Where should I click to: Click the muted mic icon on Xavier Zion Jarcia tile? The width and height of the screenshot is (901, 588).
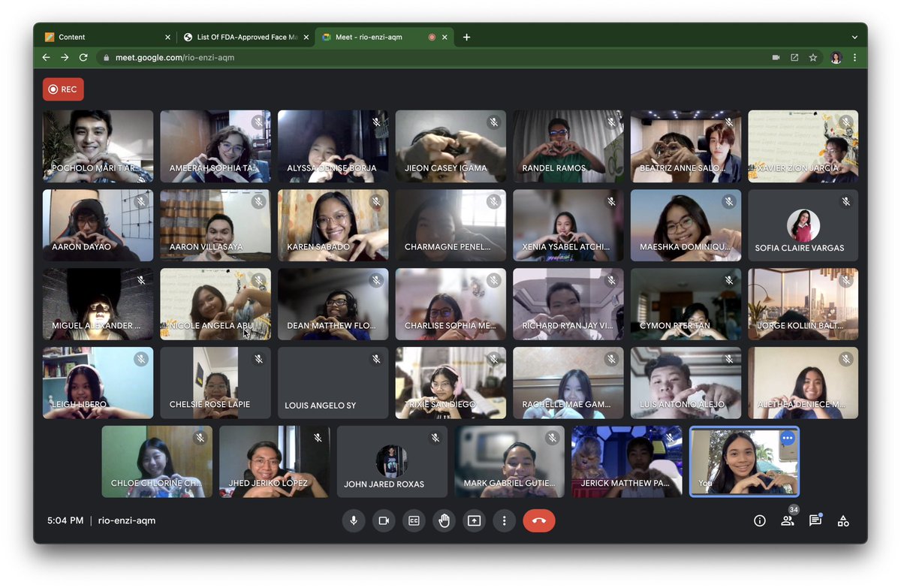[x=846, y=122]
